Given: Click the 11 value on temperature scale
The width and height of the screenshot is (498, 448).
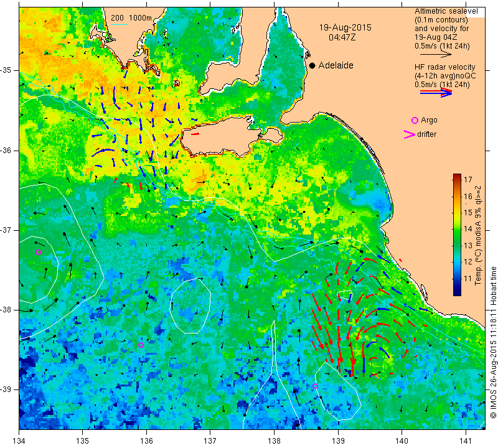Looking at the screenshot, I should pos(468,279).
